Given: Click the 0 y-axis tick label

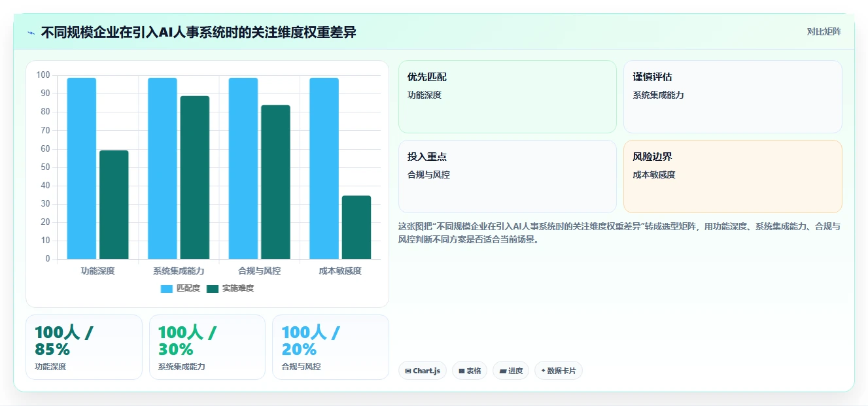Looking at the screenshot, I should point(48,259).
